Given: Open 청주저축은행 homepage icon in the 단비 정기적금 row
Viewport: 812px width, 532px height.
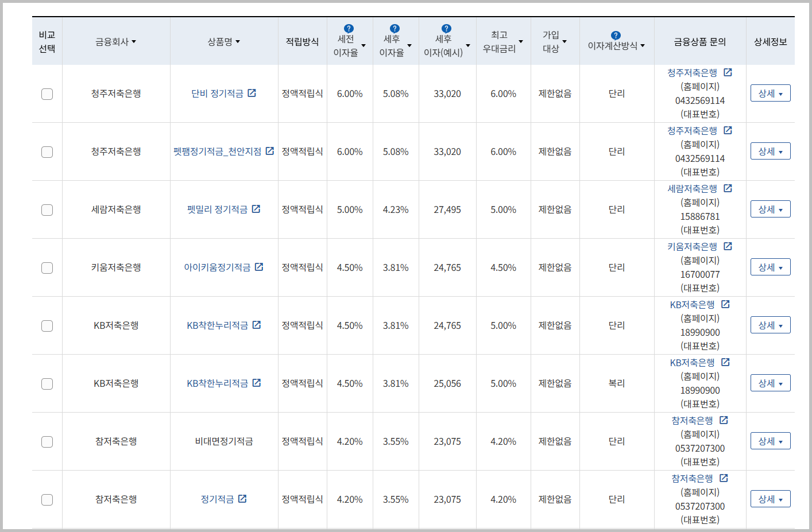Looking at the screenshot, I should 728,72.
